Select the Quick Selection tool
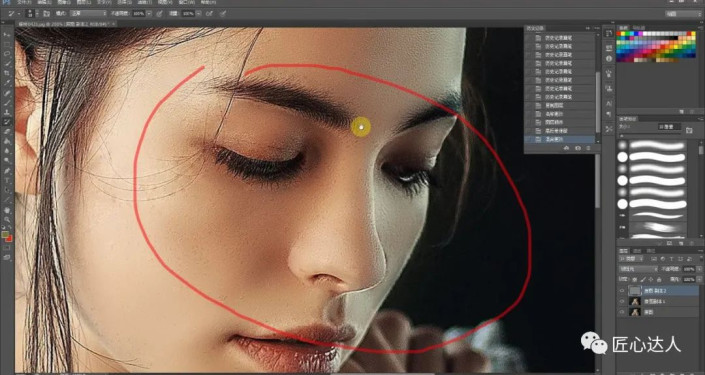The width and height of the screenshot is (705, 375). point(7,63)
